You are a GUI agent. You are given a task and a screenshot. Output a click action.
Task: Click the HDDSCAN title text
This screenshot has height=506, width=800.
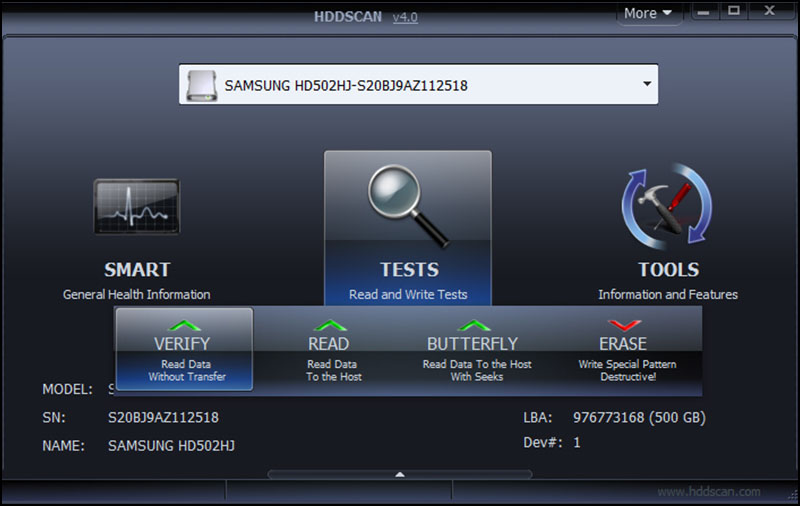(348, 17)
